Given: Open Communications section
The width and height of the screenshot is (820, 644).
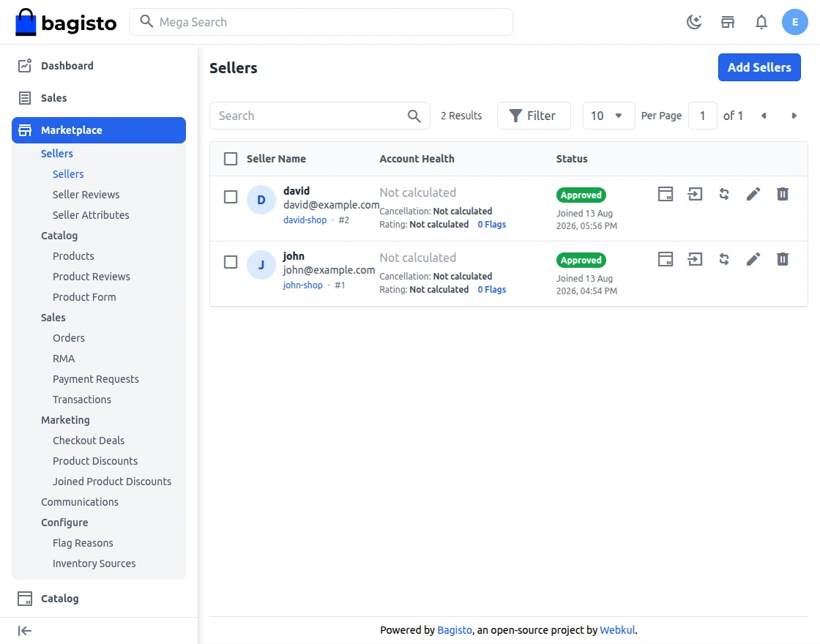Looking at the screenshot, I should [80, 502].
